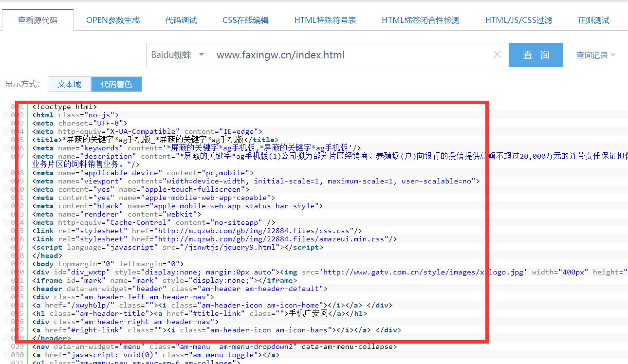Select the /xwyh6lp/ anchor code line
The image size is (628, 364).
tap(212, 305)
